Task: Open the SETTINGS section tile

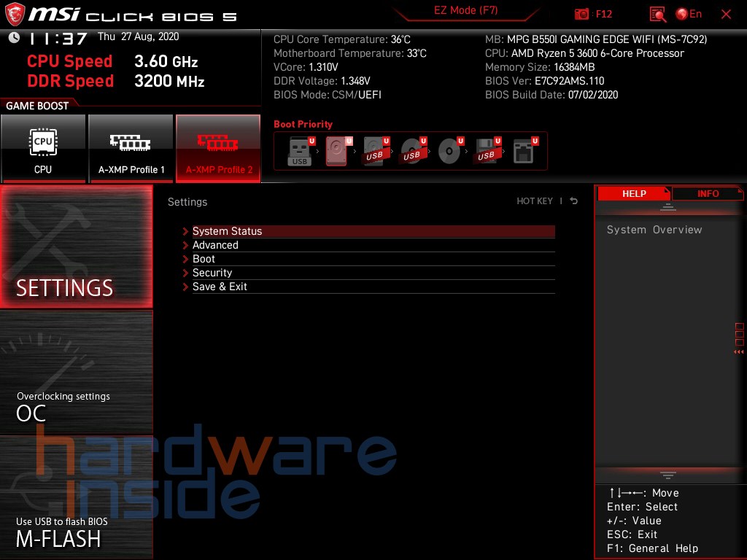Action: point(77,246)
